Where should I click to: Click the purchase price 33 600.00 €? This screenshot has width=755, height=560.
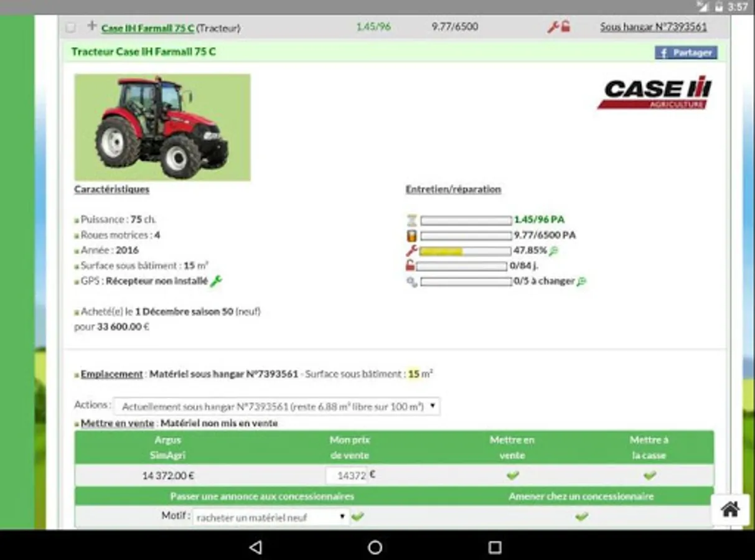123,327
